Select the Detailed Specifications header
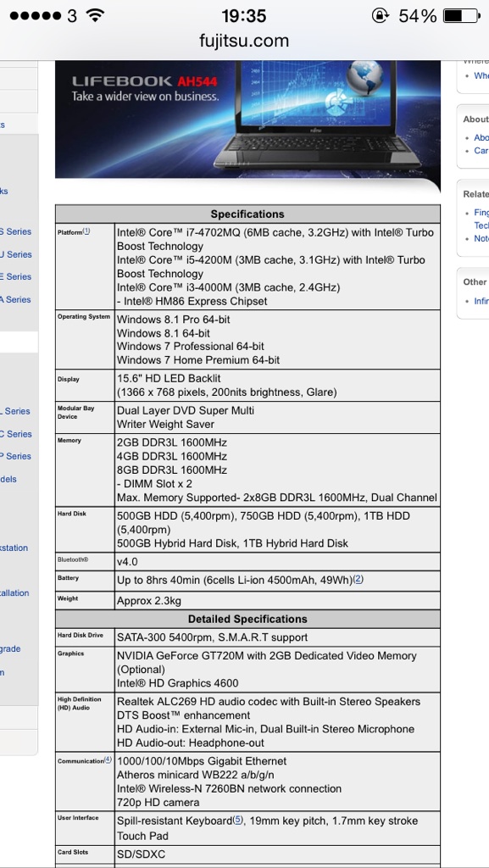The width and height of the screenshot is (489, 868). tap(247, 619)
